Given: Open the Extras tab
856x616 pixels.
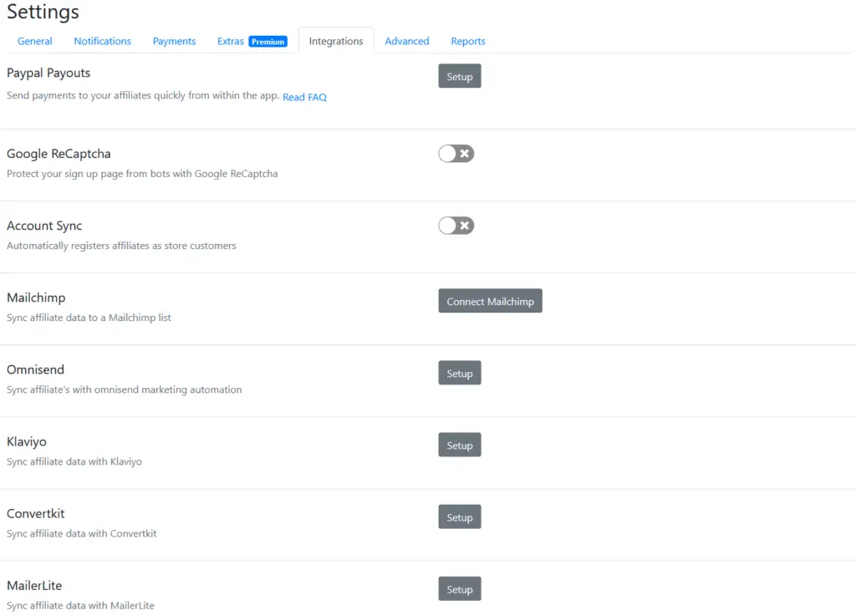Looking at the screenshot, I should point(231,41).
